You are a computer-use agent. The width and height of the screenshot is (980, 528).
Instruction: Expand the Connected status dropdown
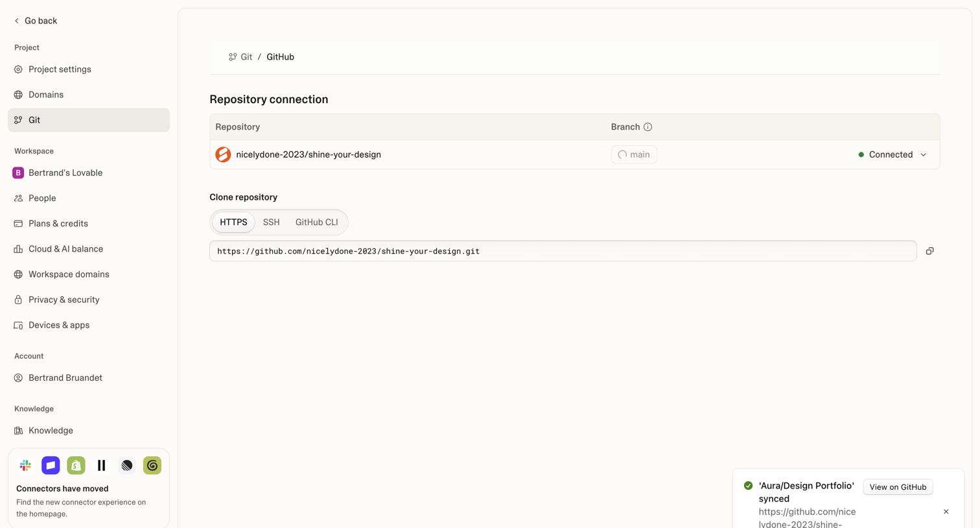pos(892,154)
